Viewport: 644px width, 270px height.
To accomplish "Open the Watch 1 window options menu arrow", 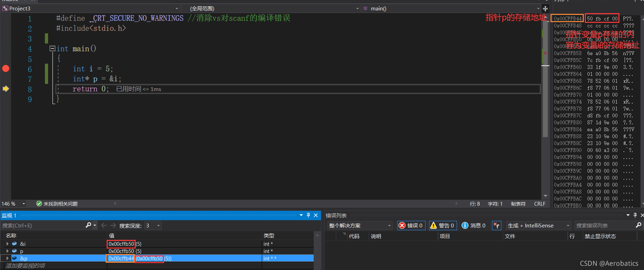I will (x=301, y=215).
